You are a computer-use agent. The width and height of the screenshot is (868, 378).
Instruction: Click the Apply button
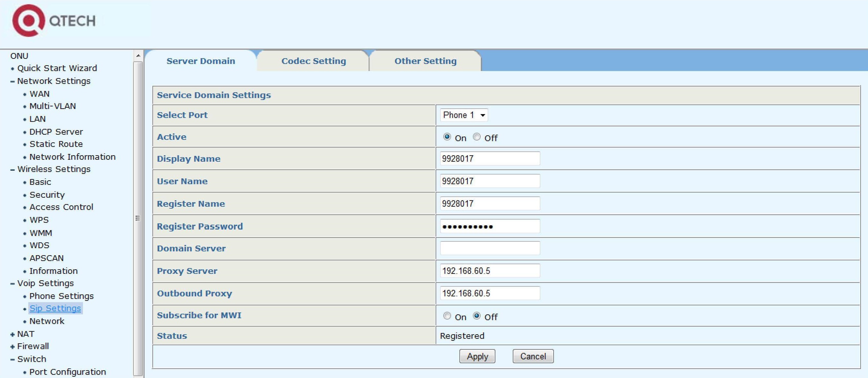[x=477, y=356]
